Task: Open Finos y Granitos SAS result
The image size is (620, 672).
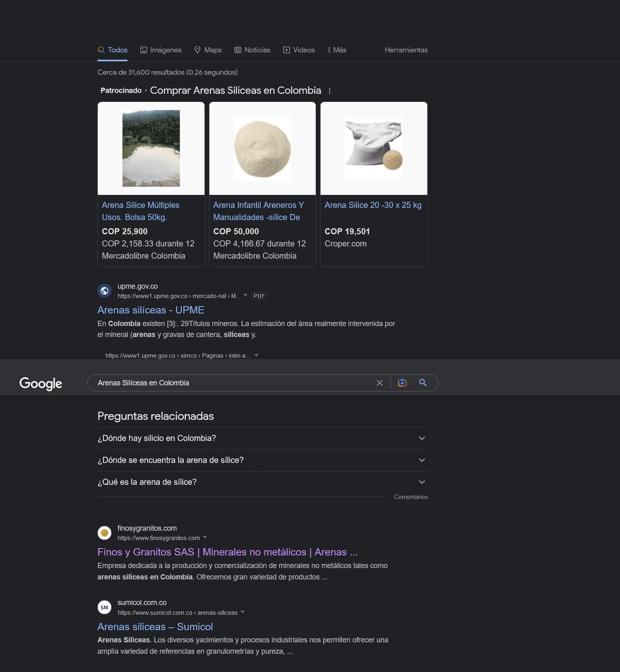Action: [228, 552]
